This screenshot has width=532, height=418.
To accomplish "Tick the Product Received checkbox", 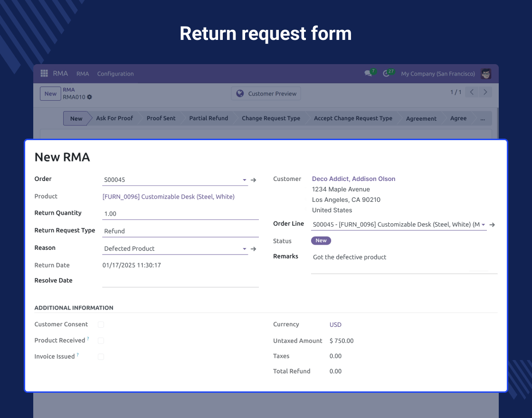I will [101, 340].
